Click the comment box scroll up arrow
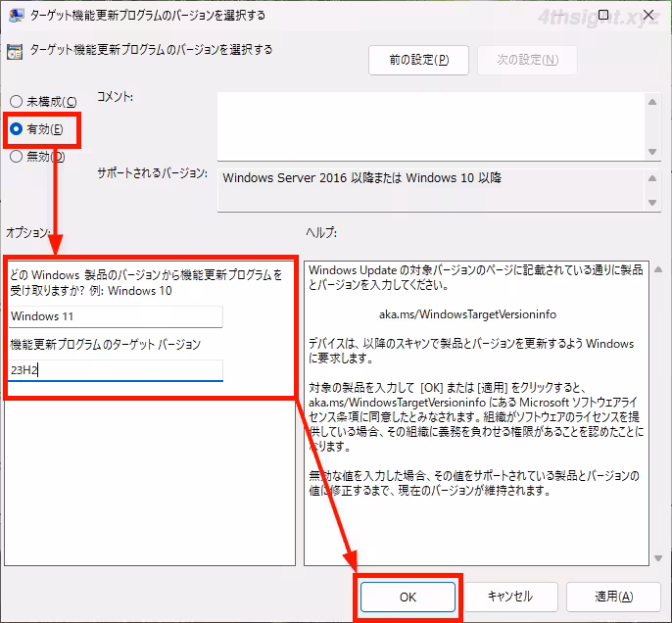 [x=652, y=102]
